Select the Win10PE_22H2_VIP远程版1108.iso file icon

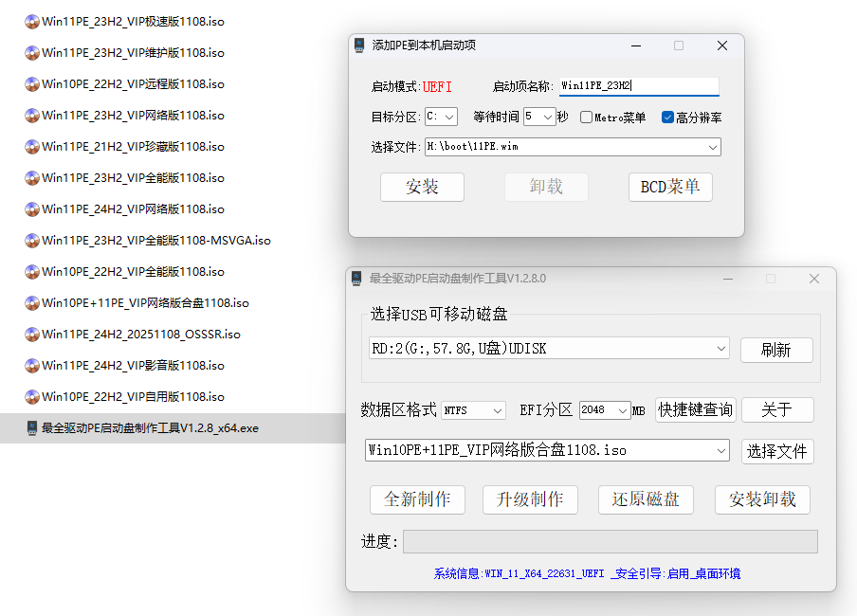point(32,84)
